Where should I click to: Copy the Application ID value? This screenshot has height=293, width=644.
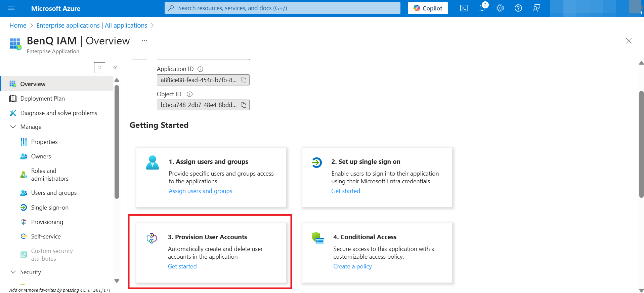tap(244, 80)
